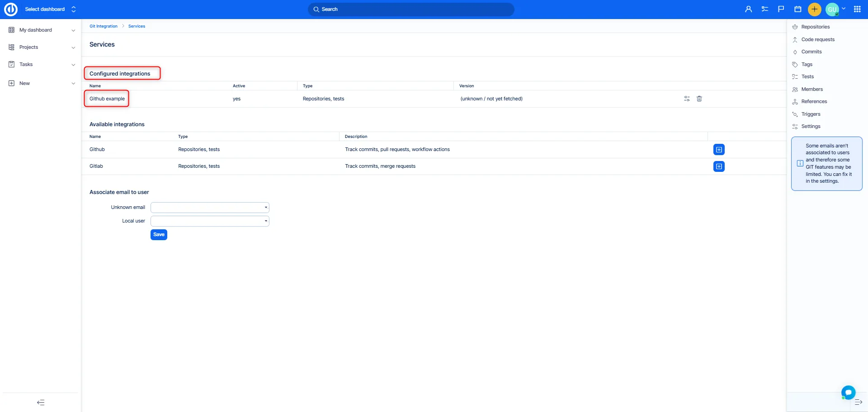The height and width of the screenshot is (412, 868).
Task: Click the flag icon in top bar
Action: pyautogui.click(x=781, y=9)
